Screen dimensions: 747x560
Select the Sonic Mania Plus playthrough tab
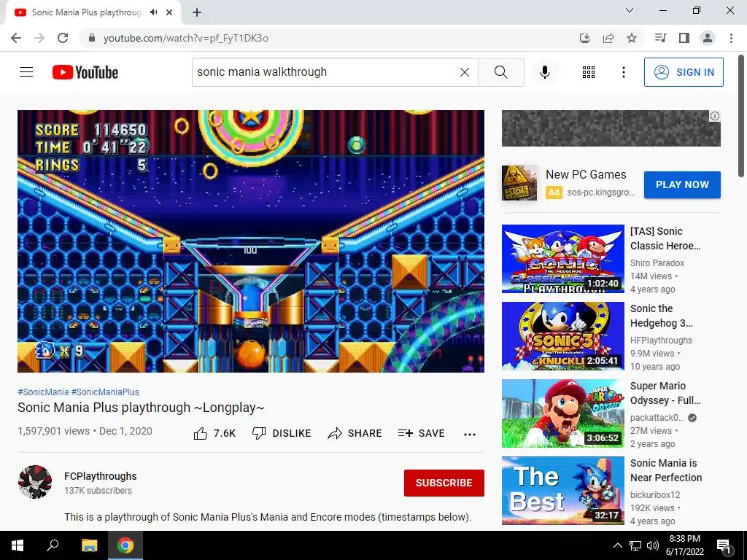tap(93, 12)
